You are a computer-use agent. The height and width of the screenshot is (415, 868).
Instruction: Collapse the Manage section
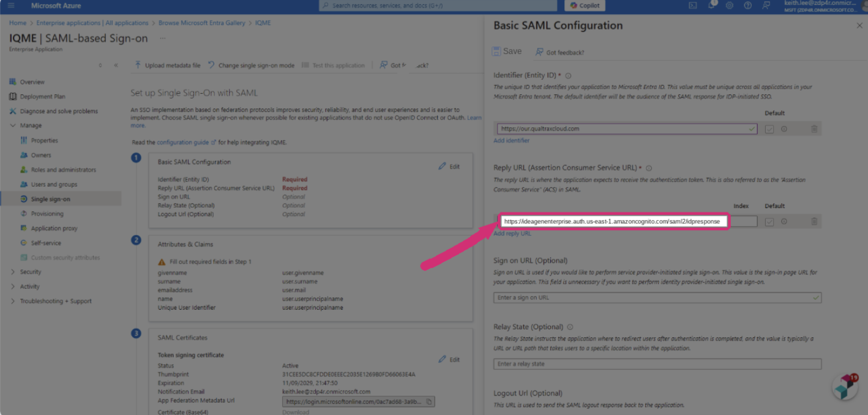click(31, 125)
